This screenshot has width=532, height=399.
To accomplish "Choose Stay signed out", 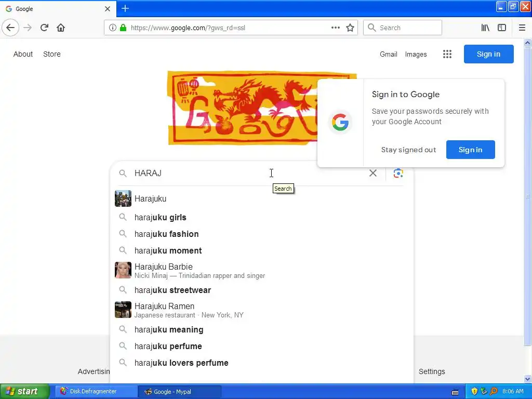I will (x=408, y=150).
